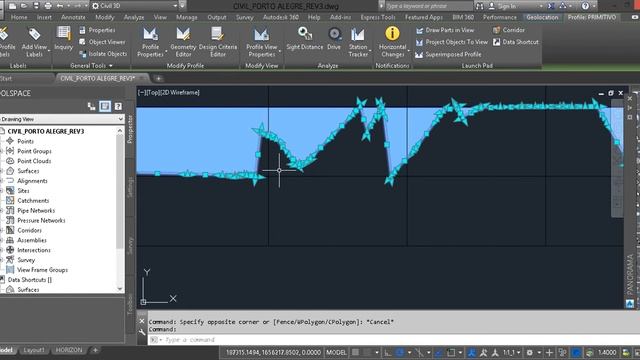Click the PANORAMA icon at viewport edge

pos(630,303)
